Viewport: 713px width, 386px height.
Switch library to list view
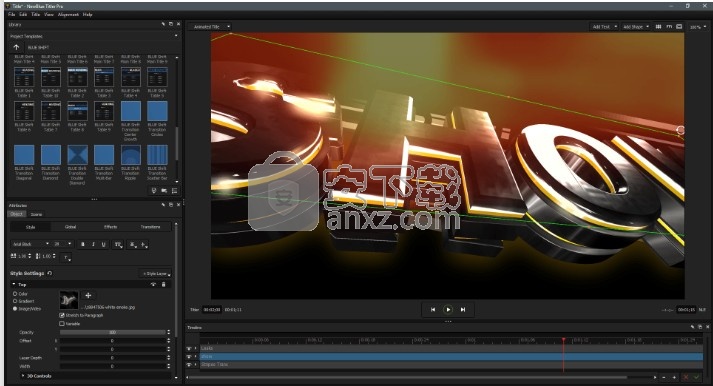(x=174, y=191)
